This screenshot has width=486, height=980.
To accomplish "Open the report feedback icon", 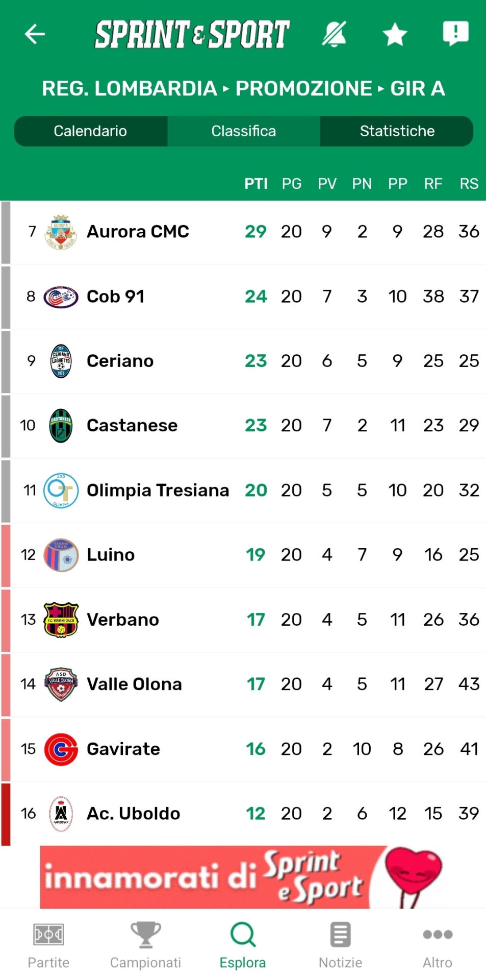I will click(455, 34).
